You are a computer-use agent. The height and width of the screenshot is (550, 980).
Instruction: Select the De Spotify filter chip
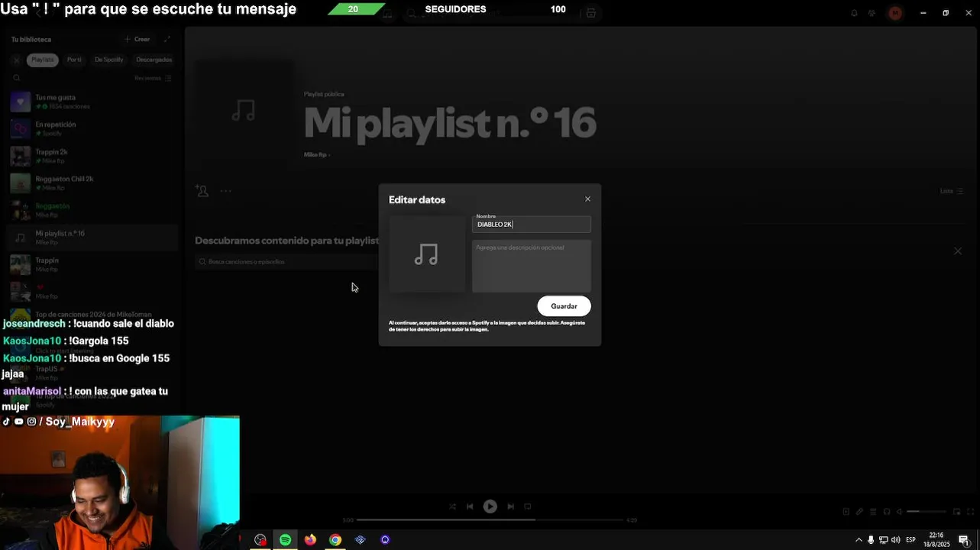tap(108, 60)
